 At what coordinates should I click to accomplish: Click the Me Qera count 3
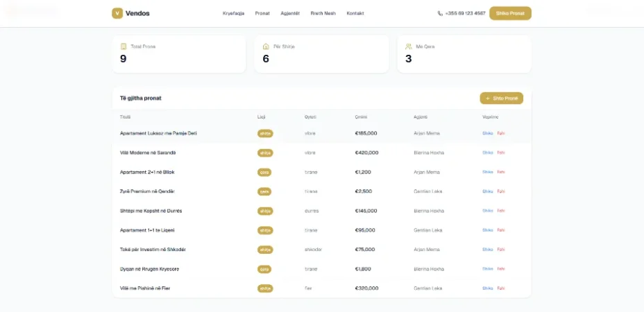408,59
